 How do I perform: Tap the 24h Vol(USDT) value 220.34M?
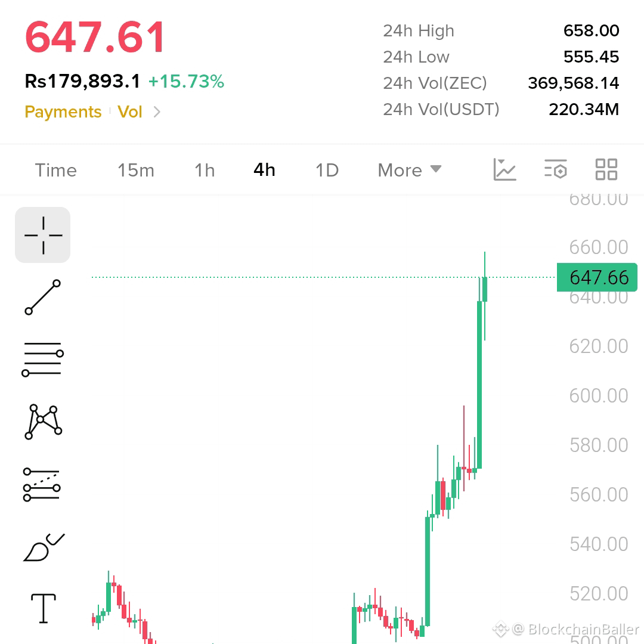(584, 109)
